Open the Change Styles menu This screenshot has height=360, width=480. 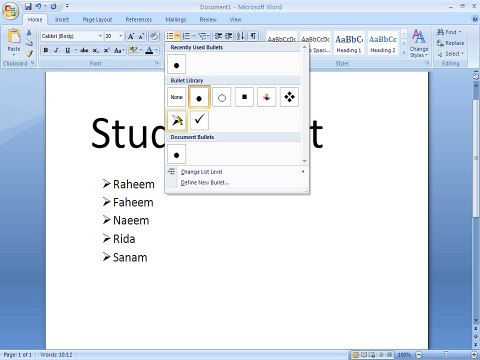[x=419, y=43]
